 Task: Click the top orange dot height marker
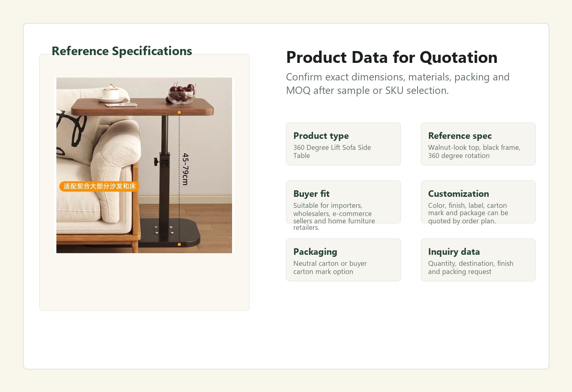(179, 112)
